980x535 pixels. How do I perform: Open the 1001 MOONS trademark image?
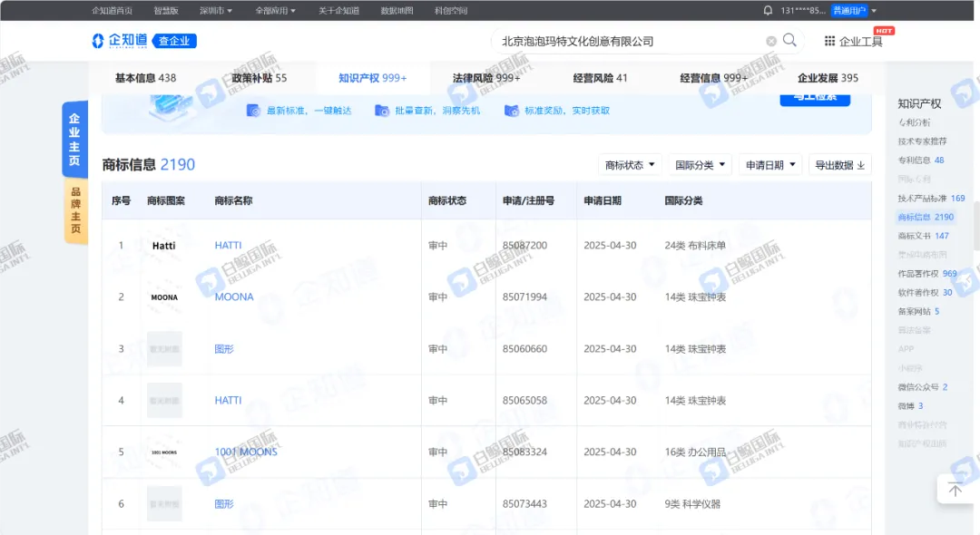pyautogui.click(x=163, y=452)
